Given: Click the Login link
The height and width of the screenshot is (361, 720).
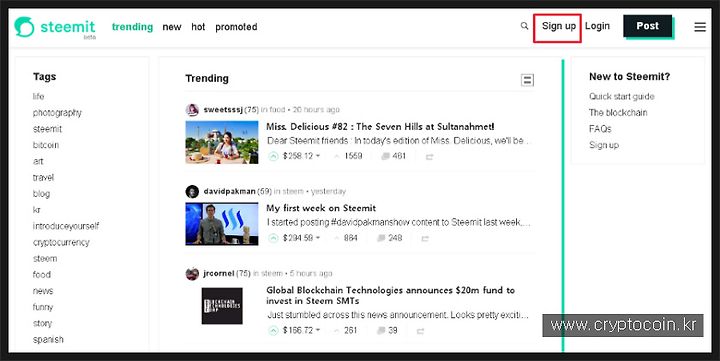Looking at the screenshot, I should 597,26.
